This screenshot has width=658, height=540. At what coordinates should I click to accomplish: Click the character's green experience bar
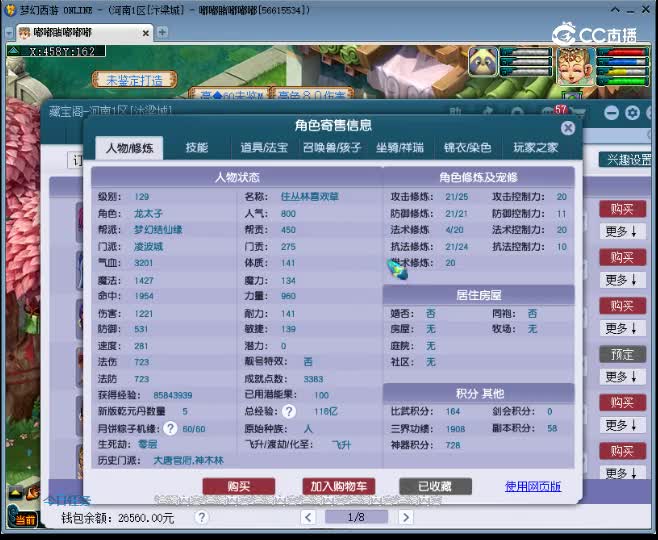pos(622,81)
